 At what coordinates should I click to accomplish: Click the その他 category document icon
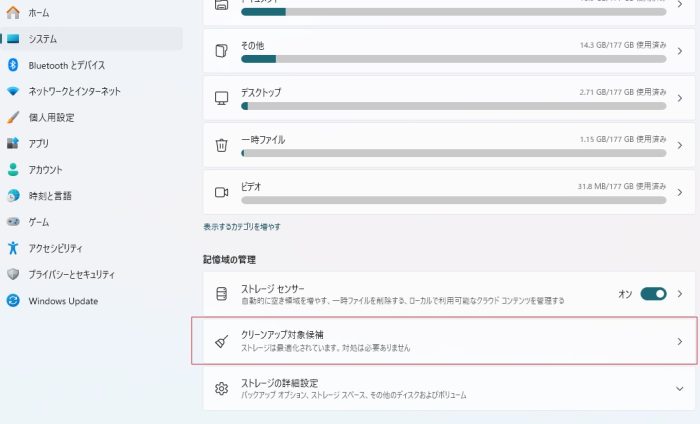tap(221, 51)
